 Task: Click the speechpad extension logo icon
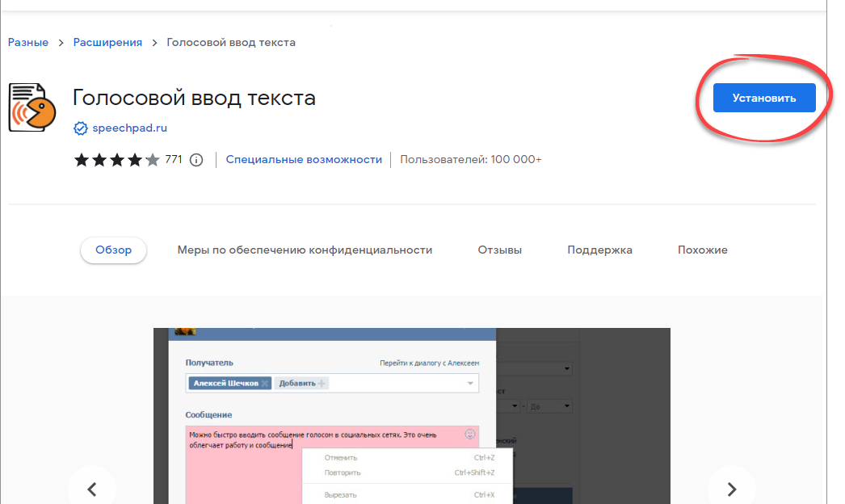click(32, 107)
